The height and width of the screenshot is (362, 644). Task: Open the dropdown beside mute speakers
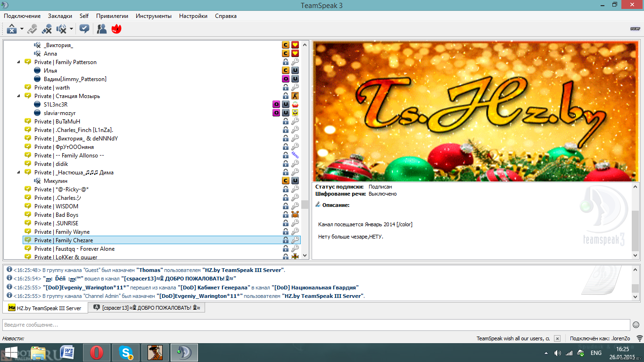pos(71,29)
